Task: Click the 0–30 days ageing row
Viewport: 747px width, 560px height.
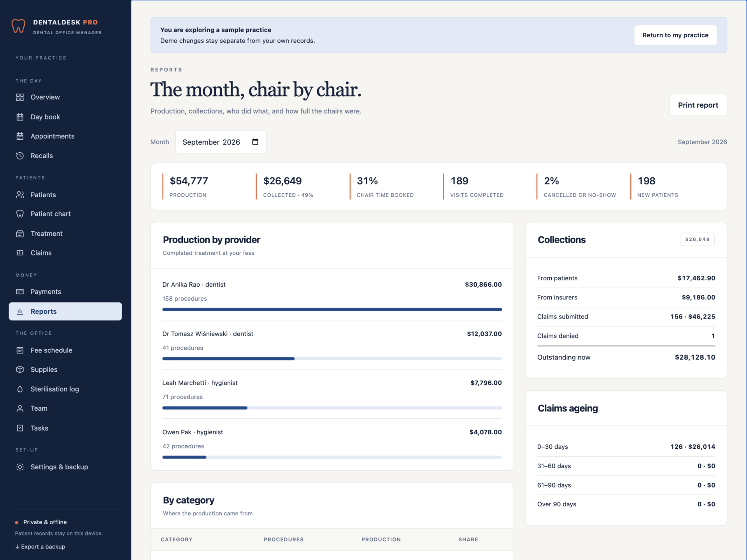Action: [626, 447]
